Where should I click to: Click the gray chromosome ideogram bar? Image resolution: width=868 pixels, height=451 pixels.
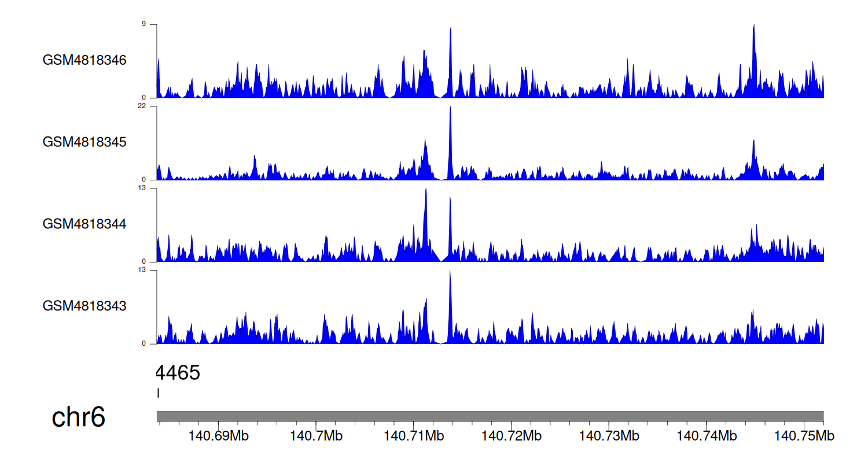[x=490, y=416]
